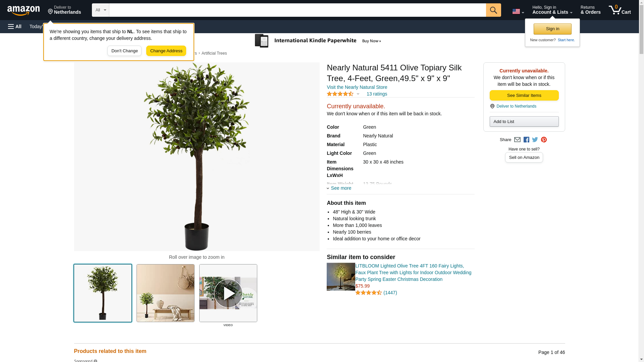Share on Pinterest icon
644x362 pixels.
point(544,140)
